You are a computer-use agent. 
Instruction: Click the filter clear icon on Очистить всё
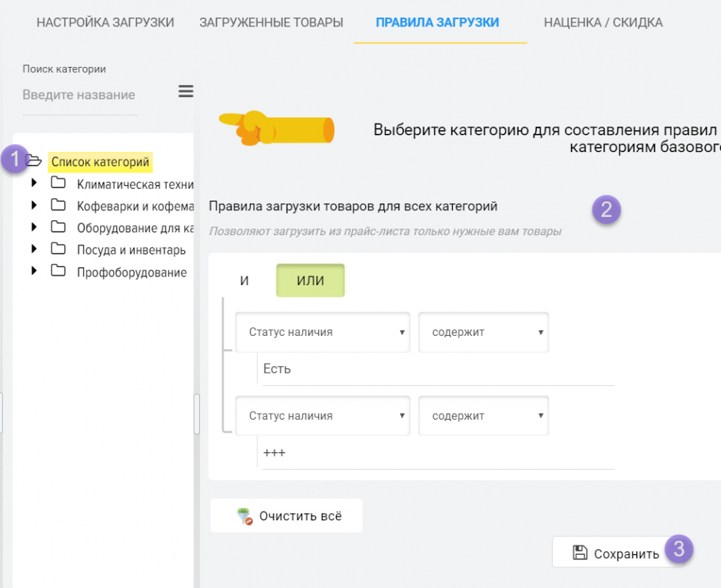click(x=245, y=516)
